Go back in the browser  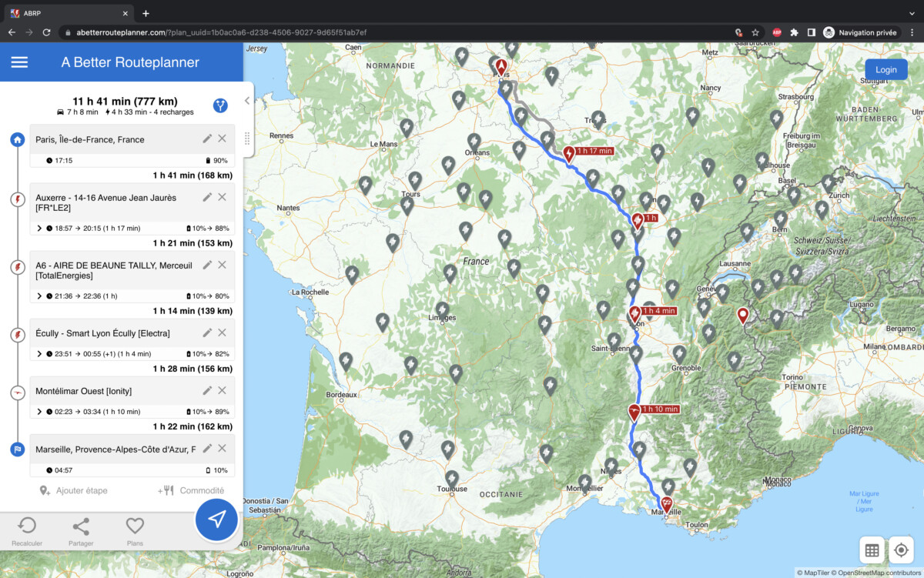click(12, 32)
